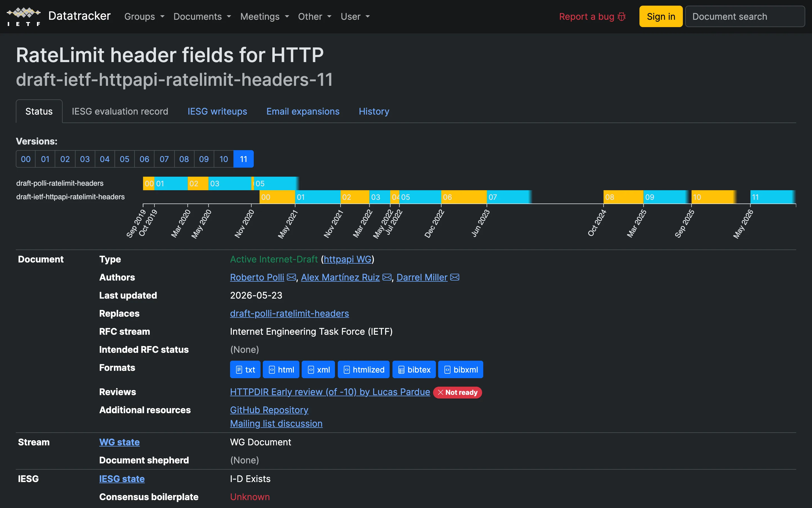This screenshot has width=812, height=508.
Task: Select version 05 button
Action: 125,159
